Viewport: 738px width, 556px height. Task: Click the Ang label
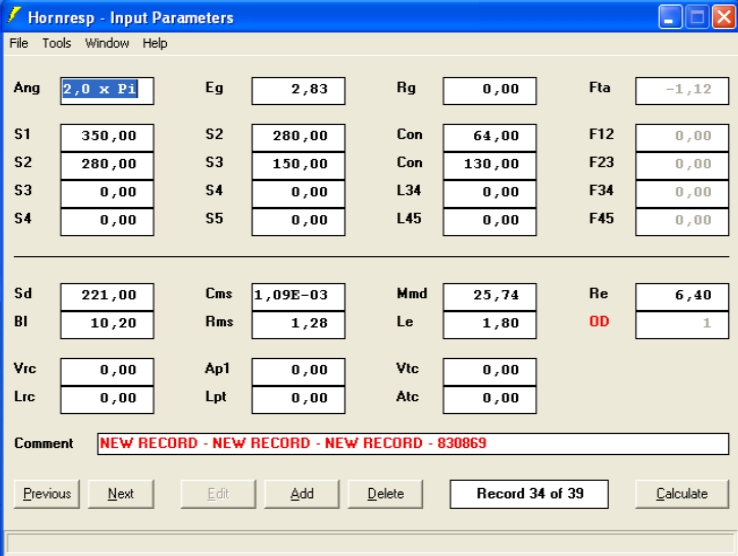(x=27, y=88)
